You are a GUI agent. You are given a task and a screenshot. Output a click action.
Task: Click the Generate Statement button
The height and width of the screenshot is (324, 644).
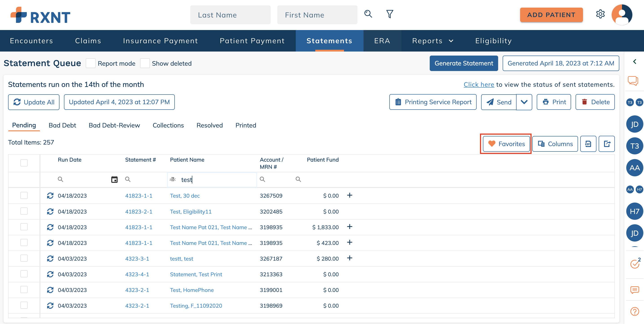coord(464,63)
